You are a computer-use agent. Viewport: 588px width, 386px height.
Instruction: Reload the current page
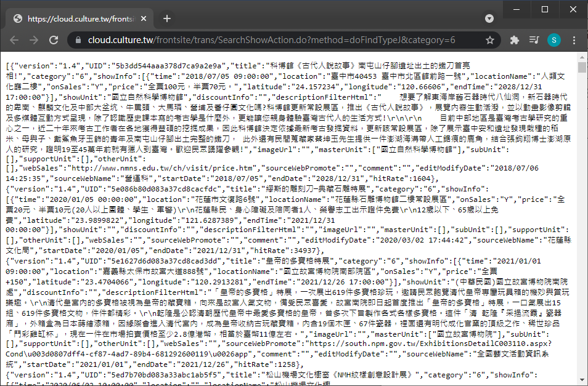pyautogui.click(x=54, y=40)
